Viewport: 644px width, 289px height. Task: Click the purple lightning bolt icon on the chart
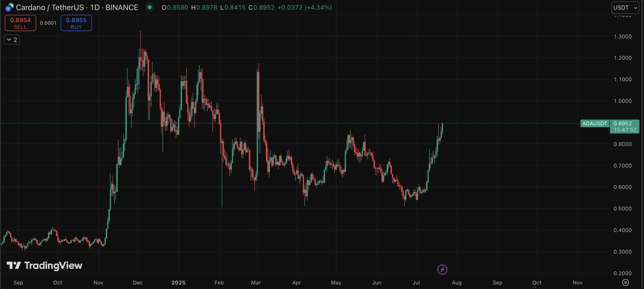pos(442,269)
